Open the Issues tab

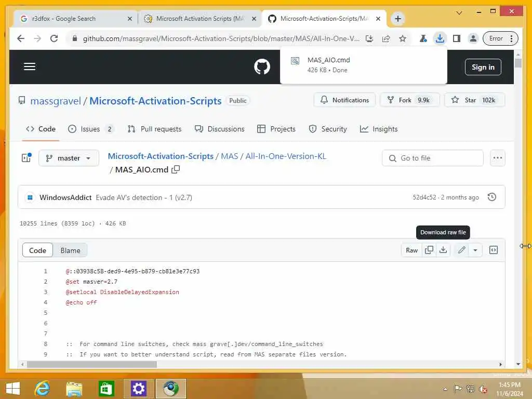point(90,129)
